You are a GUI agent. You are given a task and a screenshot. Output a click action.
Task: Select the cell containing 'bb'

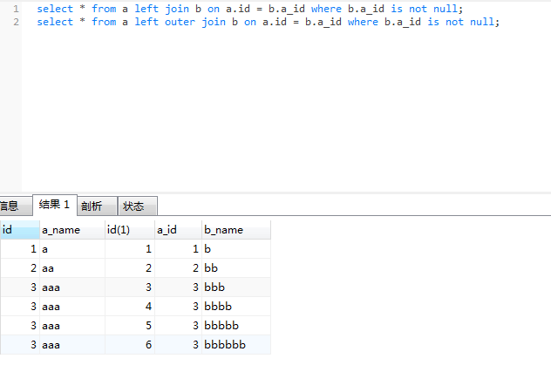coord(236,268)
